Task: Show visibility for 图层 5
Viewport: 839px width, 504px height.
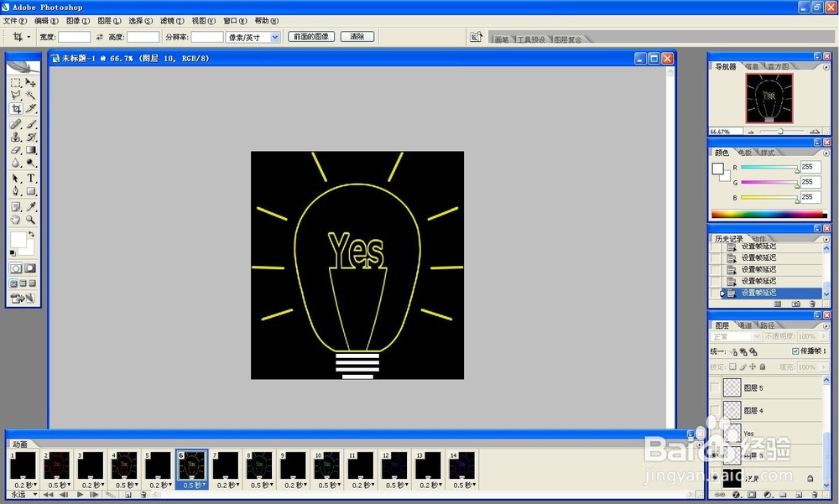Action: 716,388
